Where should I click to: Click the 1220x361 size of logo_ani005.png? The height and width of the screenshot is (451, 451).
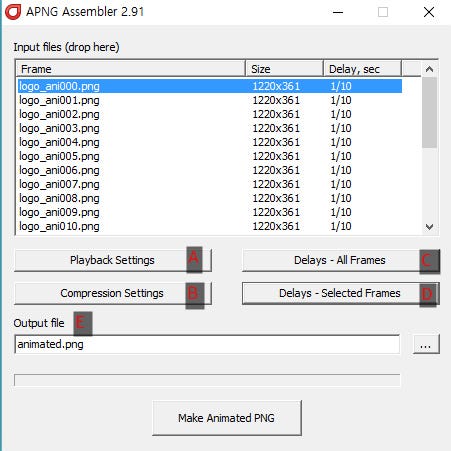pos(276,156)
